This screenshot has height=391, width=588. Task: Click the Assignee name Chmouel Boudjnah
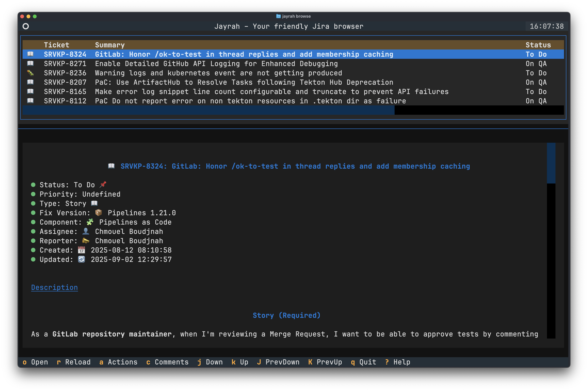pyautogui.click(x=129, y=231)
